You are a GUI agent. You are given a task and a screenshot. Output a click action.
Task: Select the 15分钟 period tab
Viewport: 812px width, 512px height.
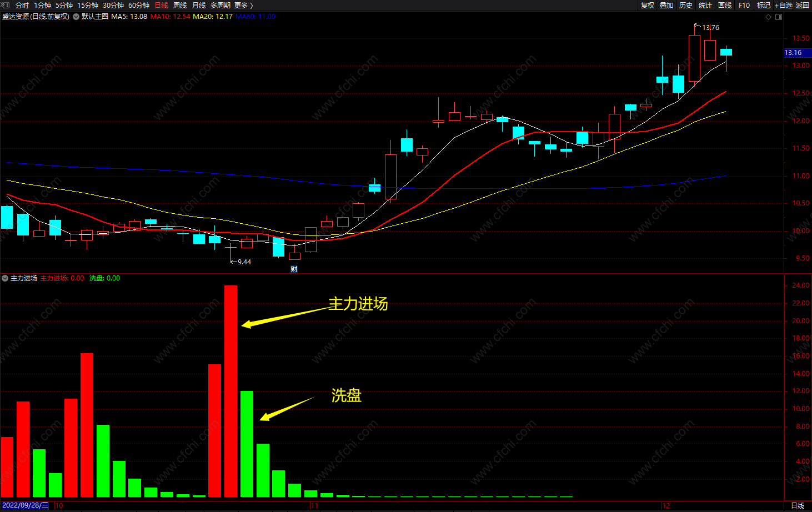pos(88,5)
